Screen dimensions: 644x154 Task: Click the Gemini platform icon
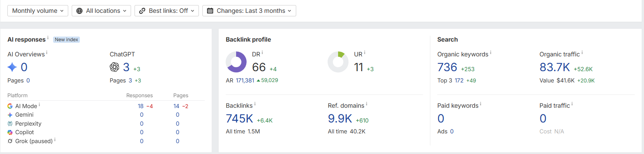[10, 115]
